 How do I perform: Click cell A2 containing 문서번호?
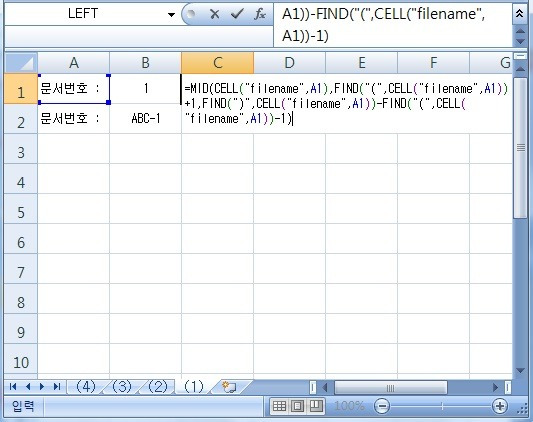pyautogui.click(x=73, y=119)
